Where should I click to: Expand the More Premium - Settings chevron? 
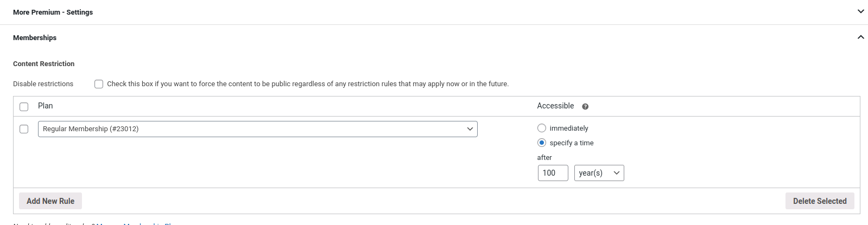[x=860, y=11]
